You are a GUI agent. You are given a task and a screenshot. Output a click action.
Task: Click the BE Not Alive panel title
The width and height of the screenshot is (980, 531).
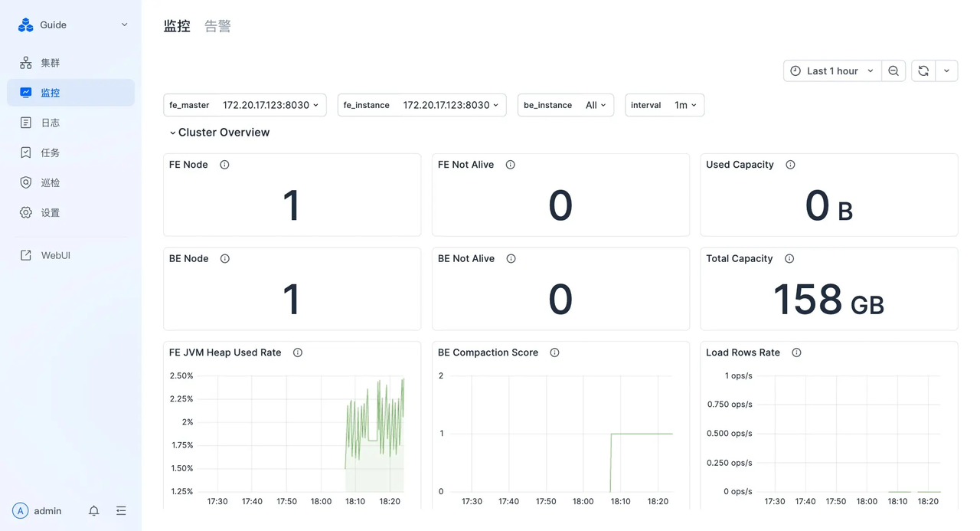pos(466,259)
